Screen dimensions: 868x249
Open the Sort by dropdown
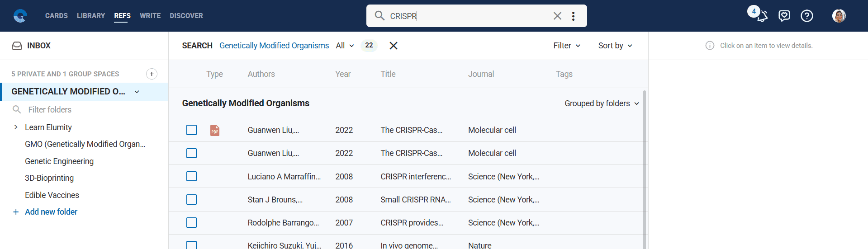click(x=615, y=46)
